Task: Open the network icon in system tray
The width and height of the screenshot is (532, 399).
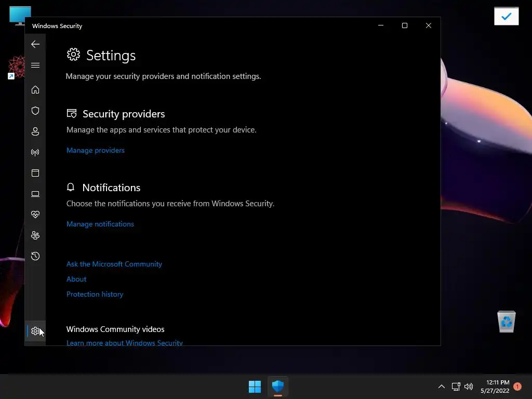Action: [456, 387]
